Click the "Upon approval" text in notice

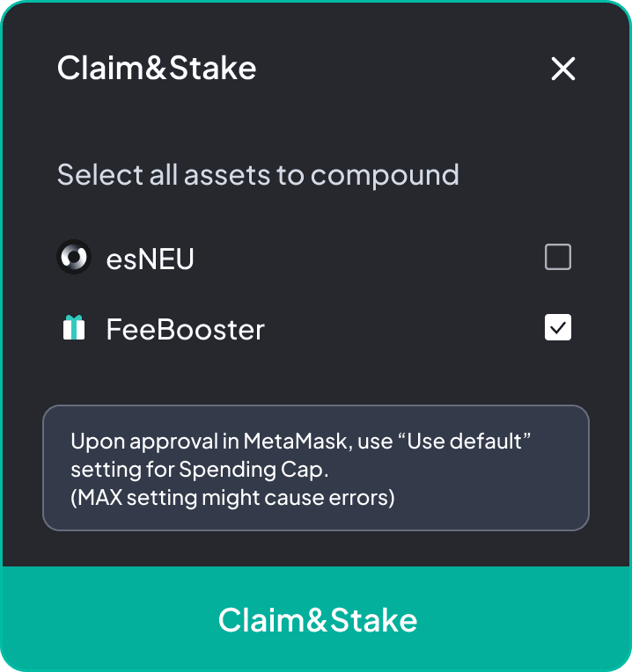tap(144, 442)
